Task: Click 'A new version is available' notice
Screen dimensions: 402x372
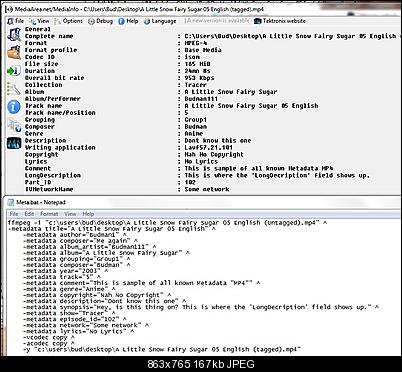Action: (218, 21)
